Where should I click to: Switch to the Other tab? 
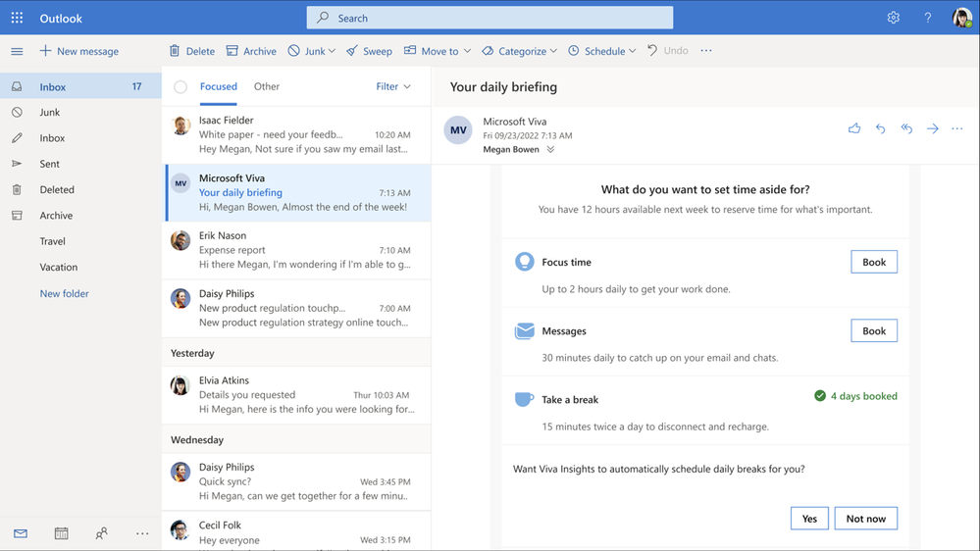click(x=266, y=87)
